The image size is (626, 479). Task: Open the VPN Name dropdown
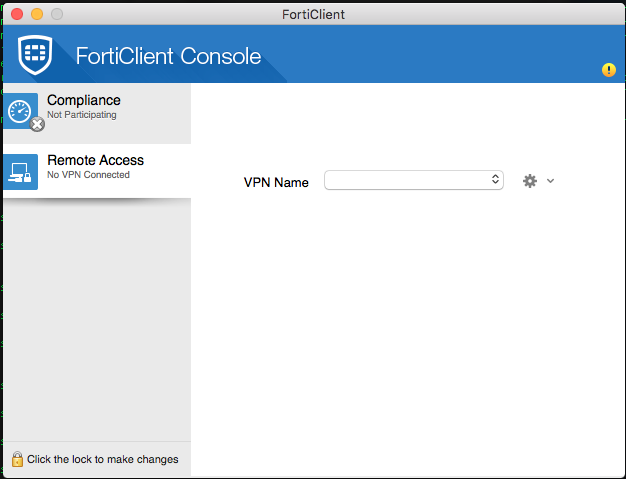point(414,180)
